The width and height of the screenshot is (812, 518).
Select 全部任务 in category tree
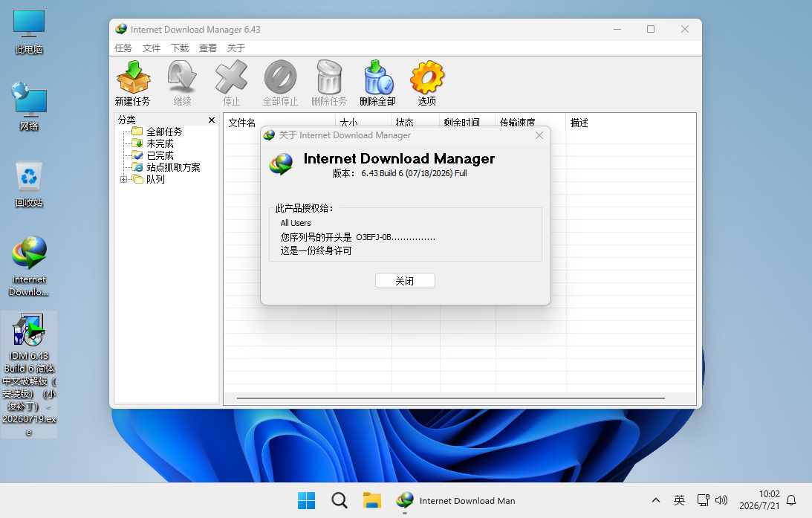click(x=164, y=132)
